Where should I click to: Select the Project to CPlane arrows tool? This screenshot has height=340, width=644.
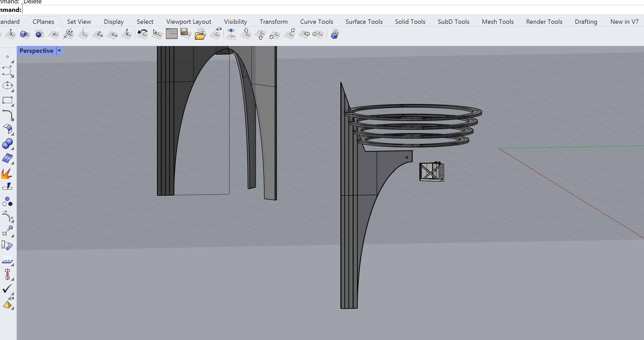[8, 260]
